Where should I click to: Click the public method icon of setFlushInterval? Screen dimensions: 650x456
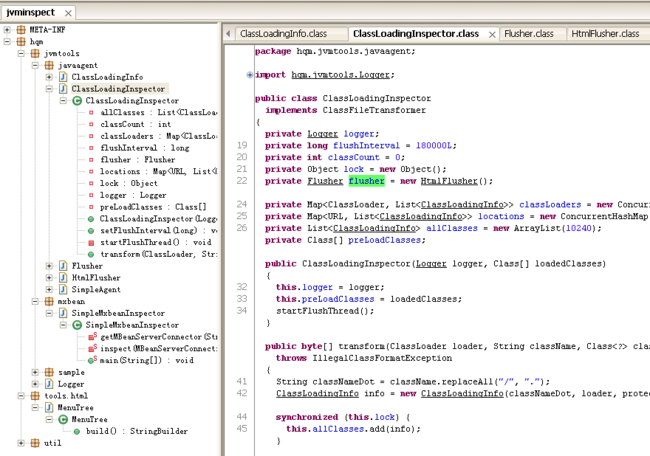(91, 230)
